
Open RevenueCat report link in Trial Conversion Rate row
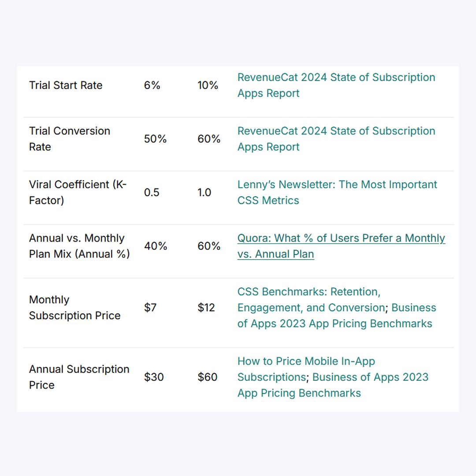(336, 139)
